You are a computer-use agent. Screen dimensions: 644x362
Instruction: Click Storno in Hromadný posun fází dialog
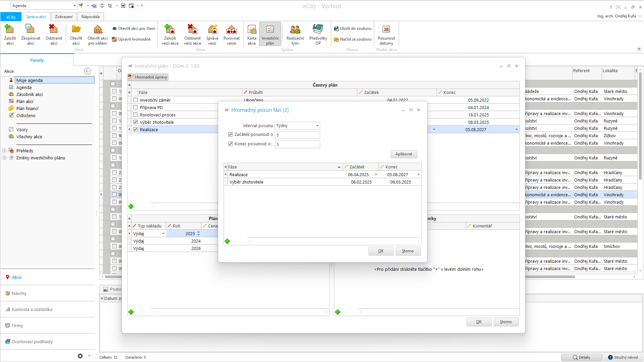408,251
